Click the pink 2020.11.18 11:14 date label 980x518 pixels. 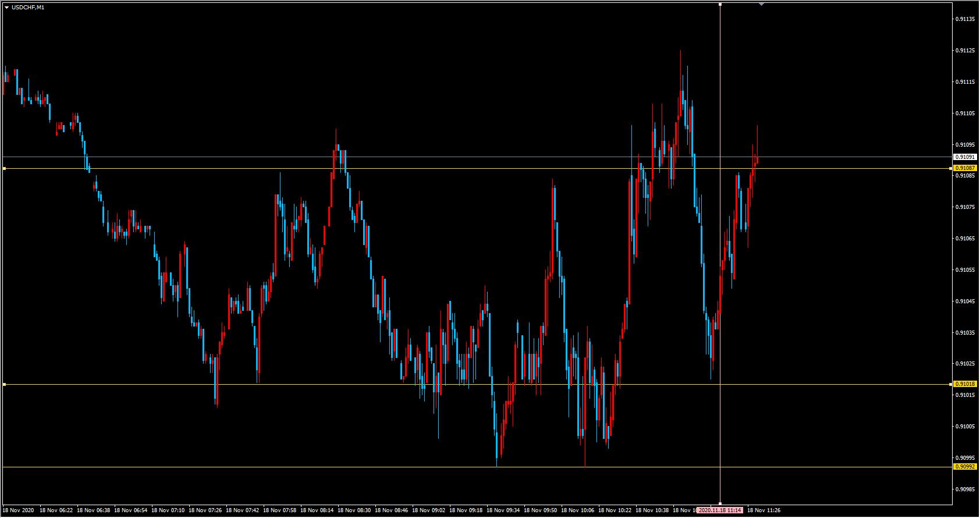[x=720, y=510]
